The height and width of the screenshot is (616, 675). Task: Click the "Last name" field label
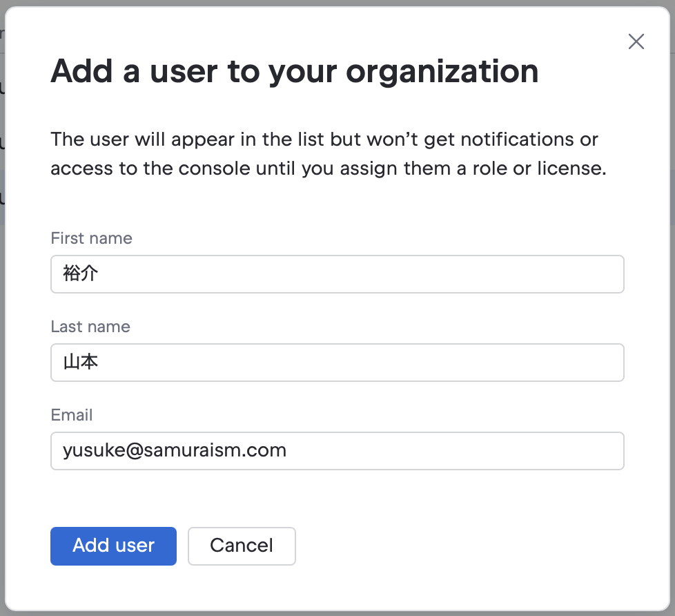point(90,327)
